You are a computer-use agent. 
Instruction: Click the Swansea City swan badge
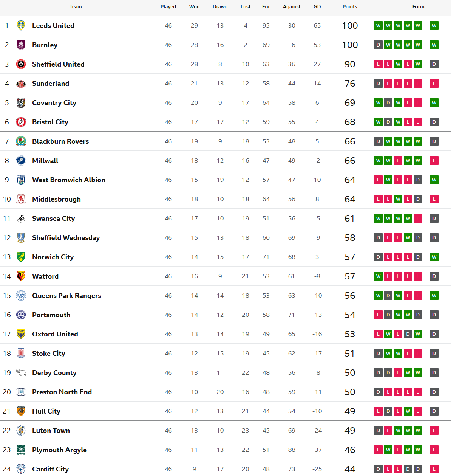pos(21,219)
